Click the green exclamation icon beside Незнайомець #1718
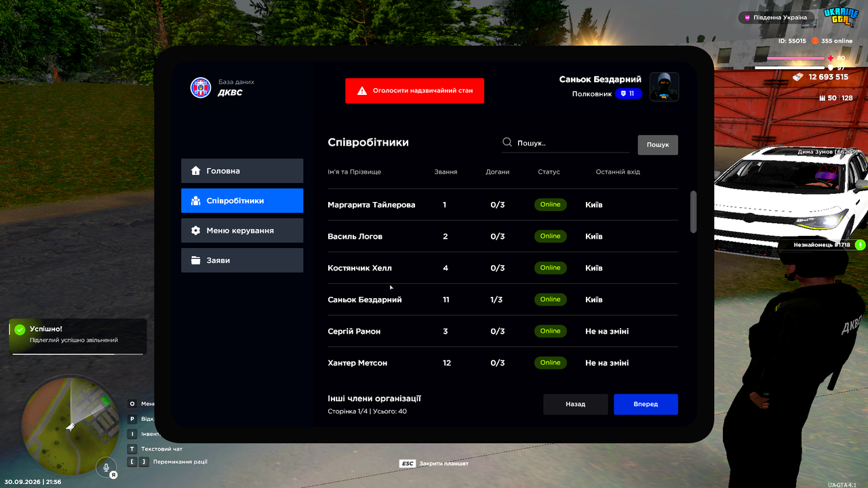The height and width of the screenshot is (488, 868). tap(860, 245)
